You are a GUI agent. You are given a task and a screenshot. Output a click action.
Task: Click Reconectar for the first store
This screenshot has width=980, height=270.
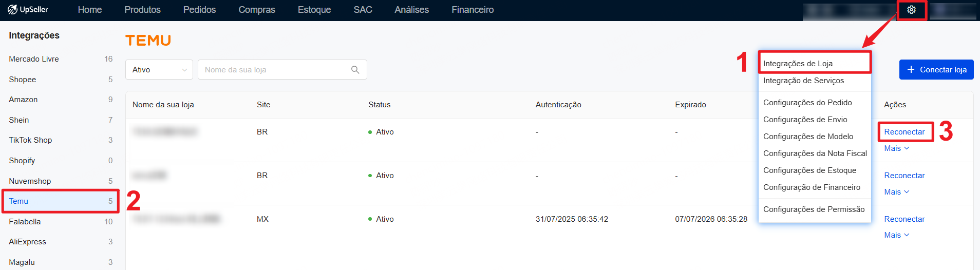coord(904,132)
